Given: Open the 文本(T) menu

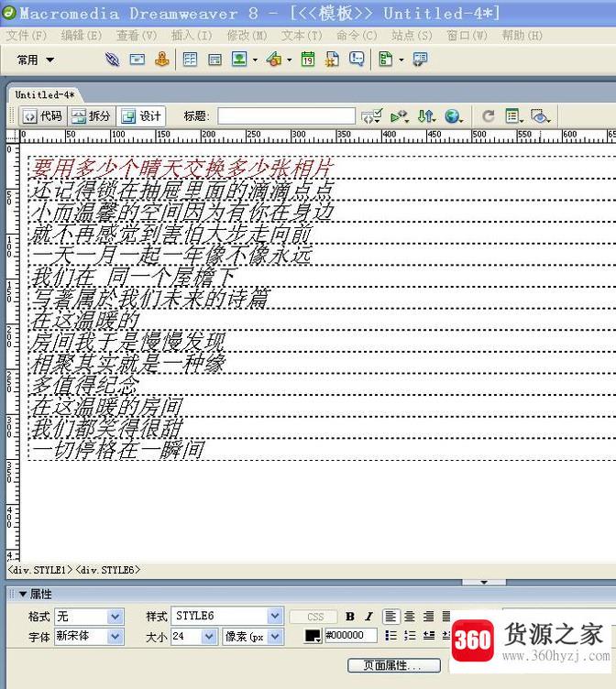Looking at the screenshot, I should (302, 36).
